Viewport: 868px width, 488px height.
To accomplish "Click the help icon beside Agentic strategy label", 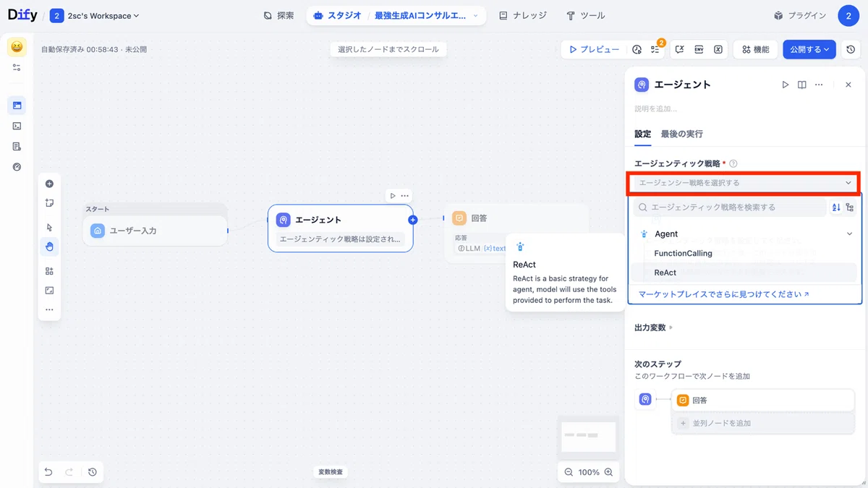I will [733, 164].
